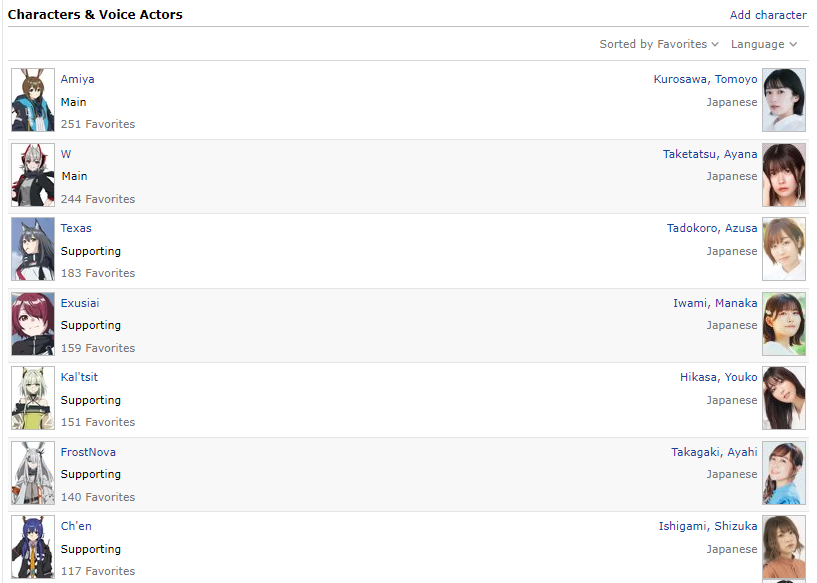
Task: Open Texas character thumbnail
Action: [x=33, y=249]
